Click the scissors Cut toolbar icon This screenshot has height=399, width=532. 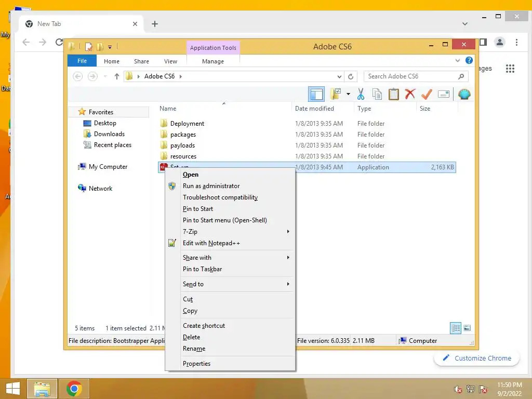[x=361, y=94]
